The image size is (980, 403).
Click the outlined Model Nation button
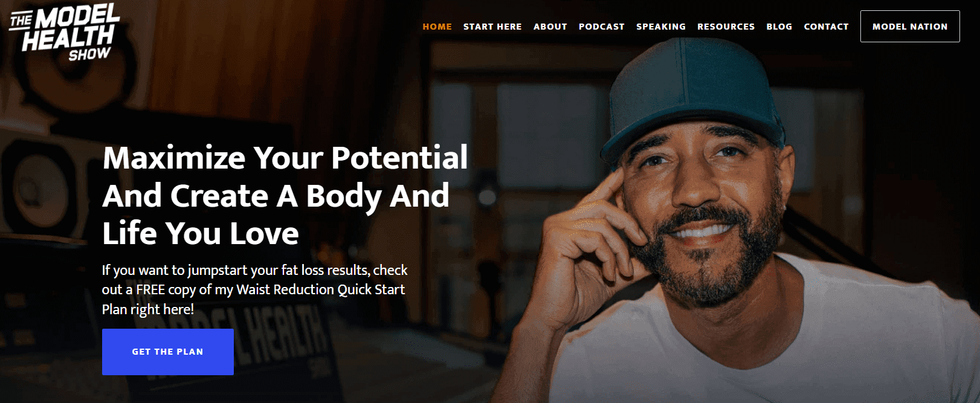[910, 27]
